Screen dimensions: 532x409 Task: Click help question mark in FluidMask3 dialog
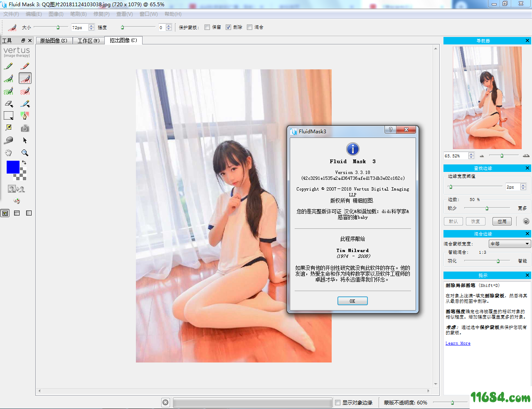click(390, 130)
